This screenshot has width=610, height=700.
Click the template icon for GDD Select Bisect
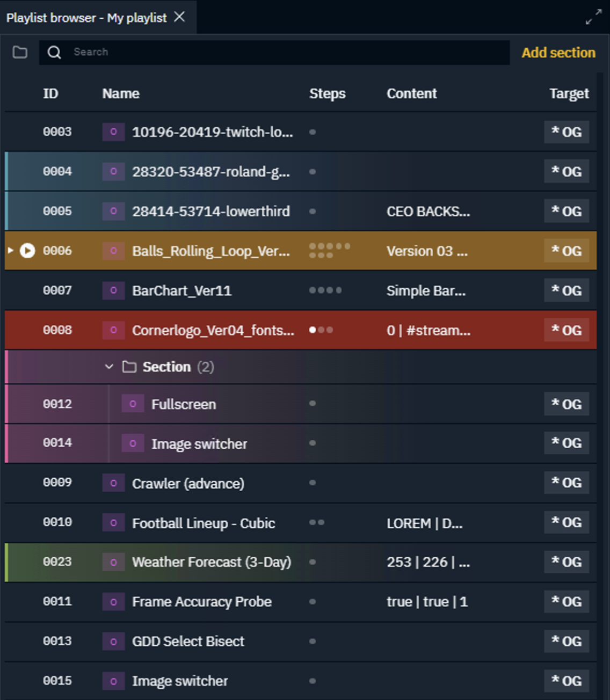[x=113, y=641]
